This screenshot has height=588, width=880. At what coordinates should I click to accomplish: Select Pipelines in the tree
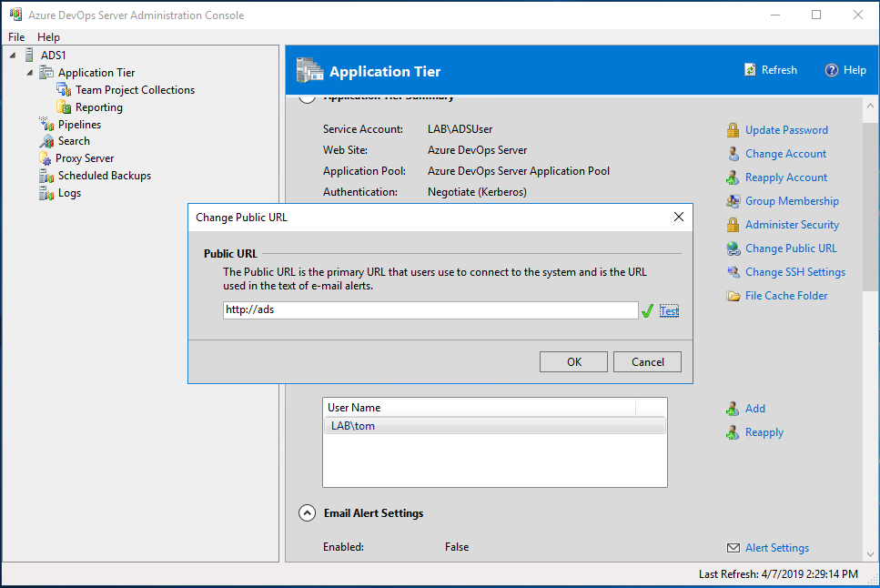(80, 124)
